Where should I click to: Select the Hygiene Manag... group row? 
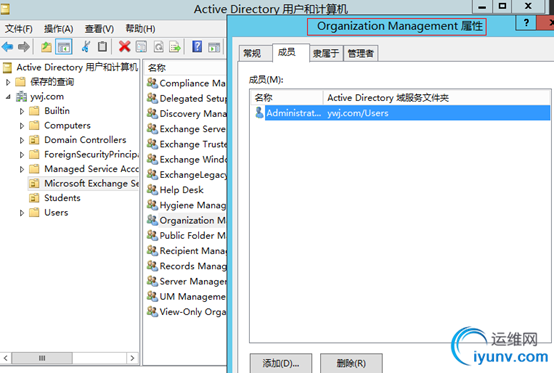tap(186, 205)
